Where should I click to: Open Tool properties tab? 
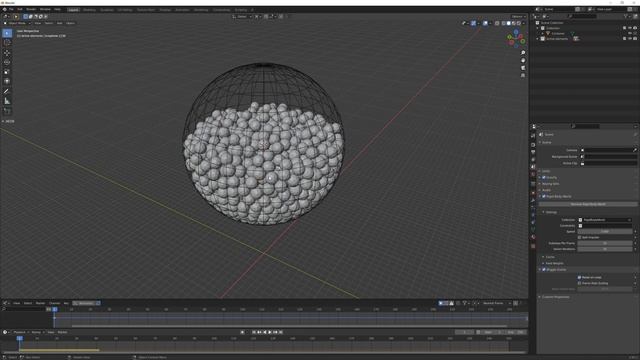[x=533, y=136]
